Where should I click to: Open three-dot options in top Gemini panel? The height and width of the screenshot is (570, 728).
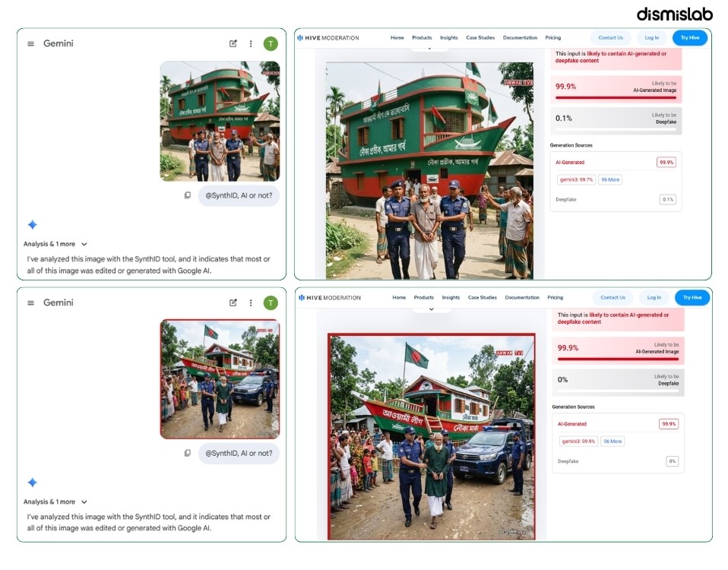[x=251, y=43]
